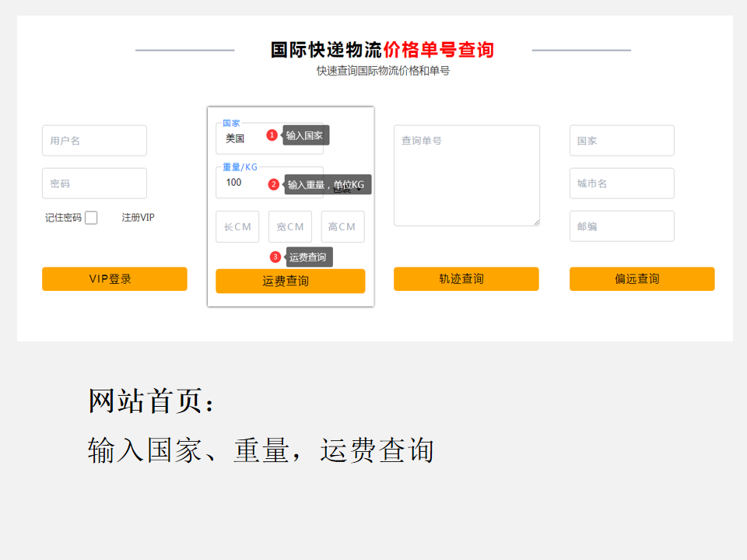Click the 偏远查询 button
The image size is (747, 560).
(641, 279)
